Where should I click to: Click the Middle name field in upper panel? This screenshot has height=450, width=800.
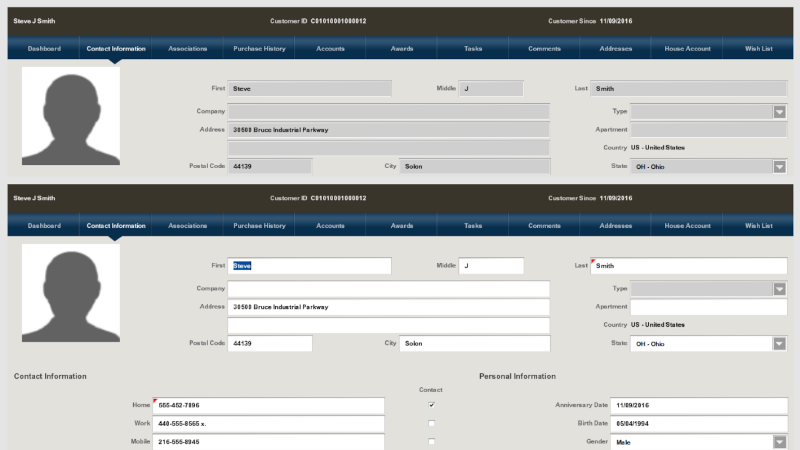[x=491, y=89]
